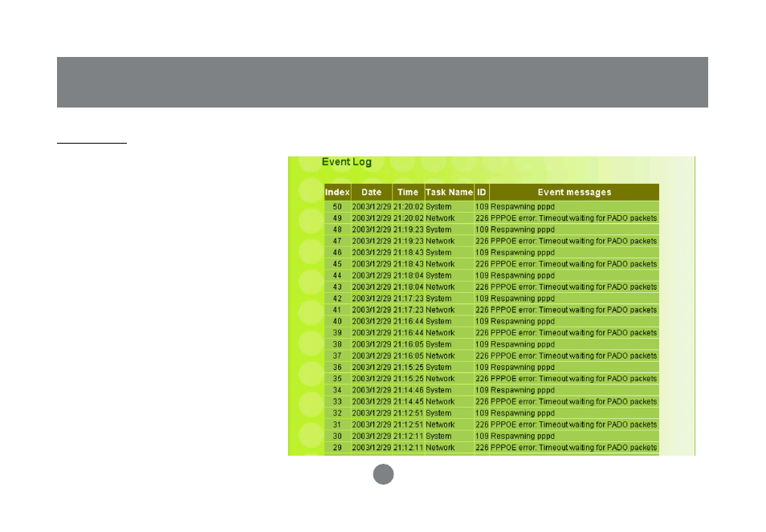Select index cell 32

pos(337,413)
